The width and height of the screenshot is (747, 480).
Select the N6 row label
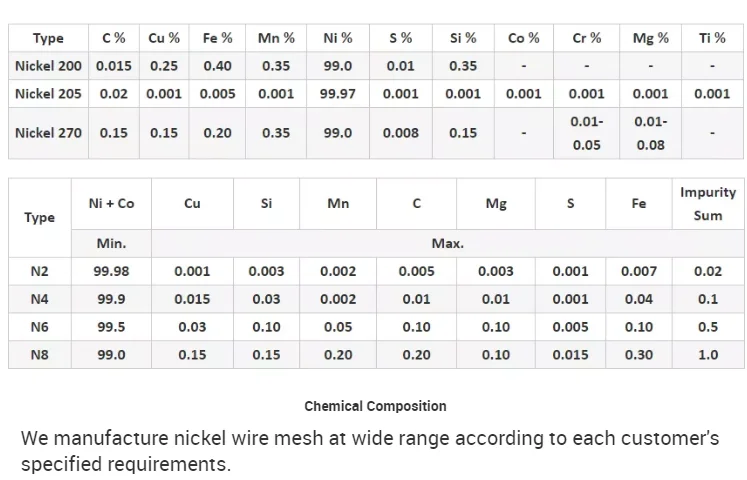point(40,327)
